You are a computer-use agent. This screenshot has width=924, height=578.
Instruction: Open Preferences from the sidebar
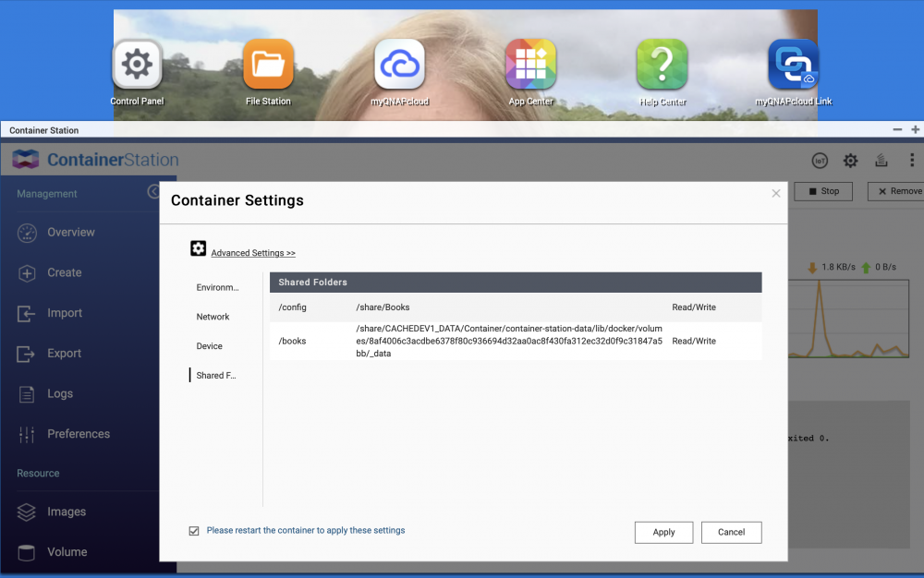click(x=79, y=434)
